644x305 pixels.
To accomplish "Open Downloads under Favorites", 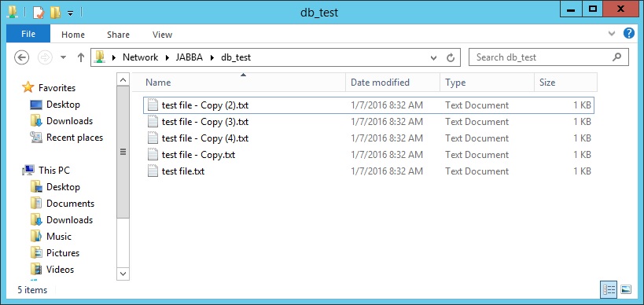I will (69, 121).
